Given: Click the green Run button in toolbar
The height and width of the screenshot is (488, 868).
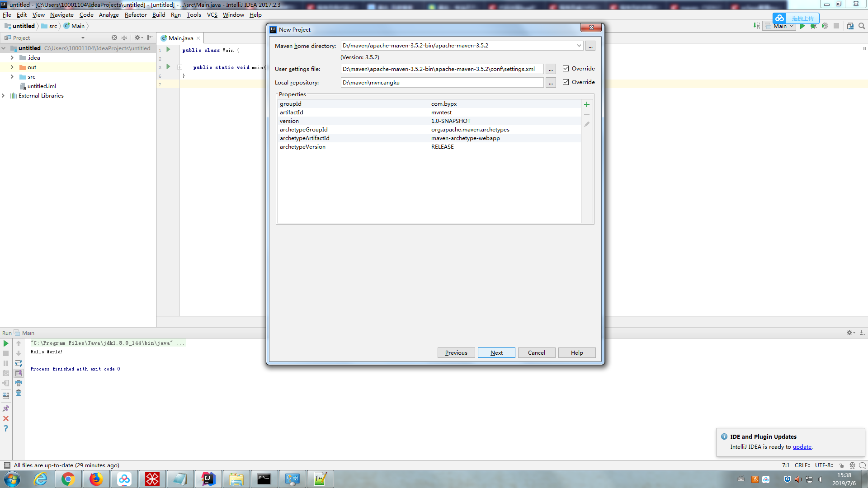Looking at the screenshot, I should [802, 26].
